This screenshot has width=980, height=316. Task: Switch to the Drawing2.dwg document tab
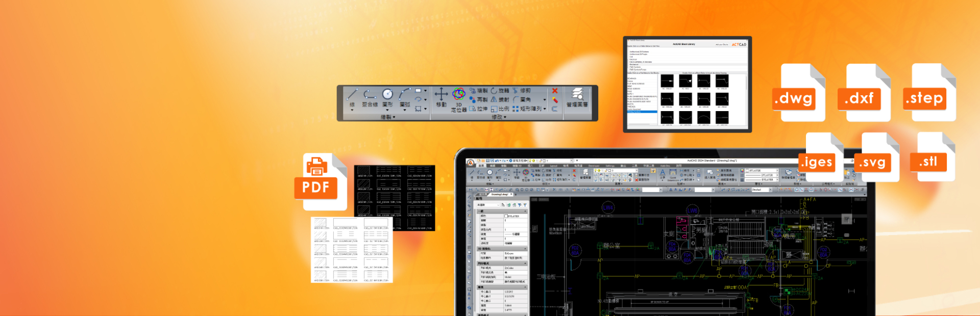point(499,194)
